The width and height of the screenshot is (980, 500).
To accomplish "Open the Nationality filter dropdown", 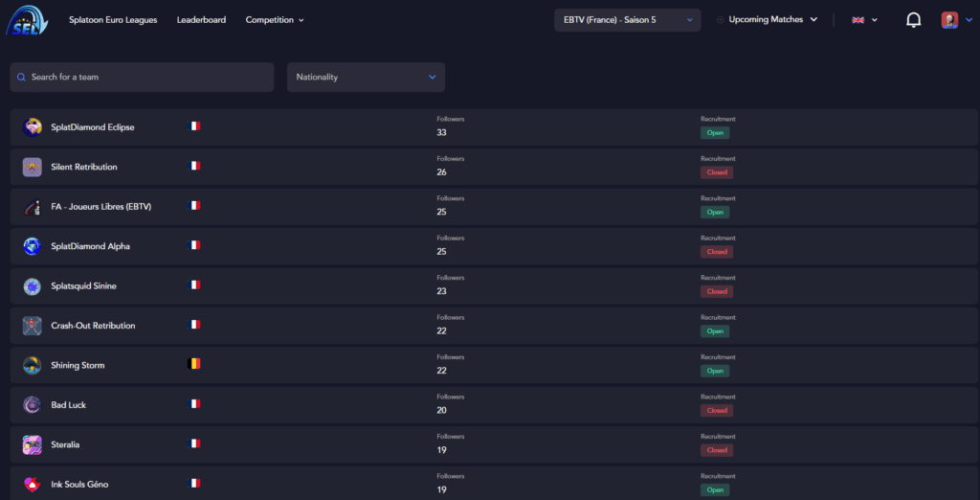I will pos(366,77).
